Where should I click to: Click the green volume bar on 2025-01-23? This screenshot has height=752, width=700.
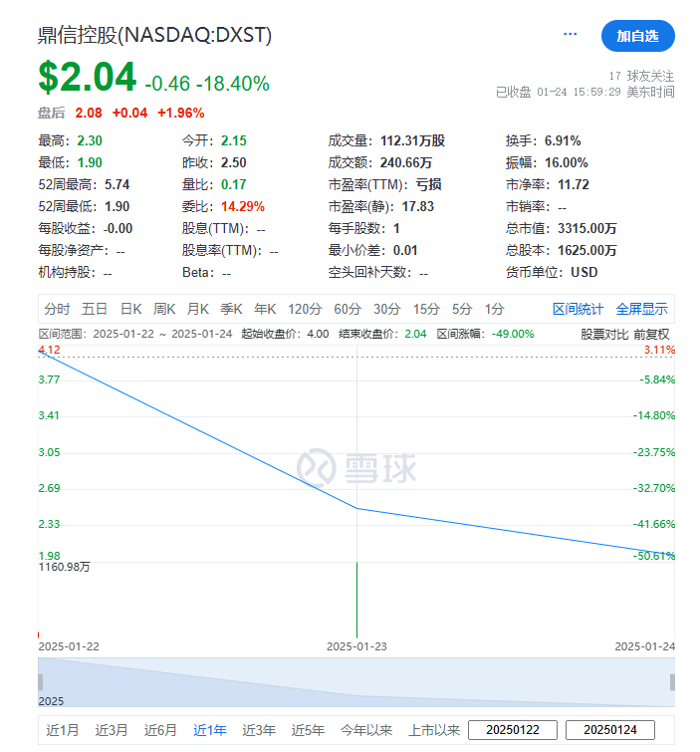(356, 600)
